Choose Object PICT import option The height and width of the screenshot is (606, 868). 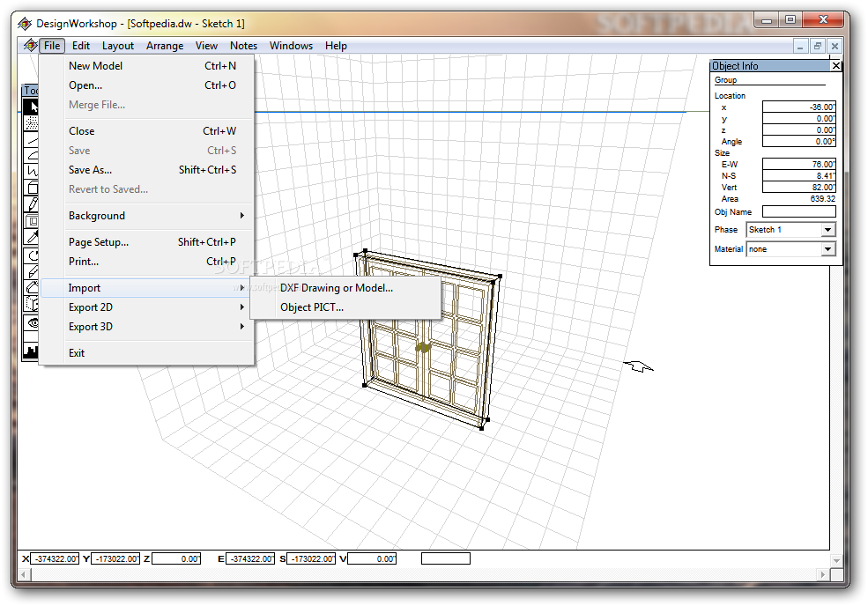[345, 307]
